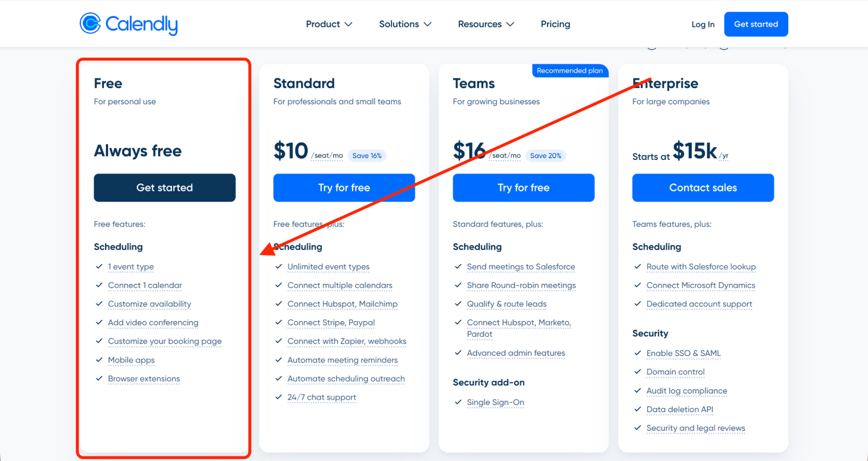
Task: Click the checkmark beside "Browser extensions"
Action: click(99, 379)
